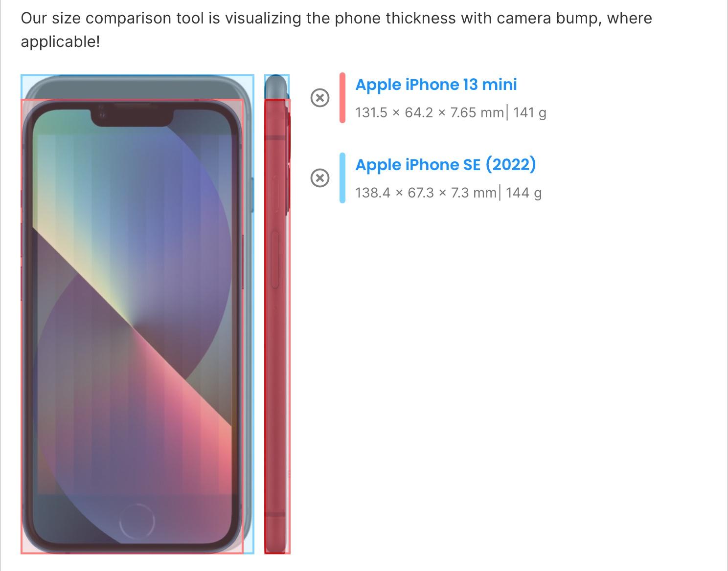Screen dimensions: 728x571
Task: Click the iPhone SE top bezel above the mini
Action: pyautogui.click(x=137, y=87)
